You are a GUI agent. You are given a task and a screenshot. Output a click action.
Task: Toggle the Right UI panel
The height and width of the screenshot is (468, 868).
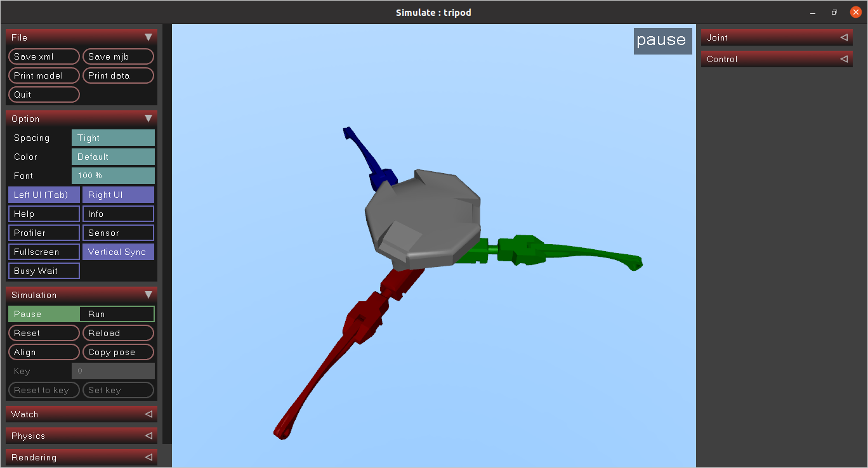pyautogui.click(x=118, y=195)
